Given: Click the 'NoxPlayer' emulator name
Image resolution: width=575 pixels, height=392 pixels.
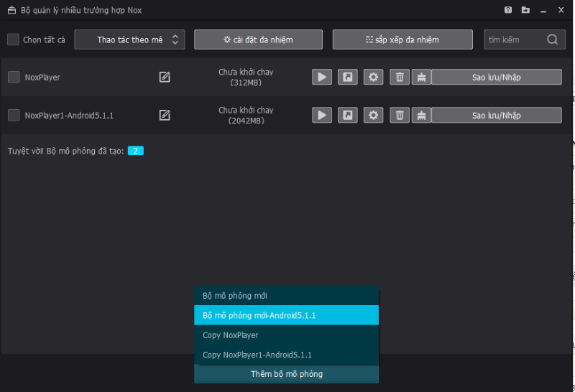Looking at the screenshot, I should click(x=42, y=78).
